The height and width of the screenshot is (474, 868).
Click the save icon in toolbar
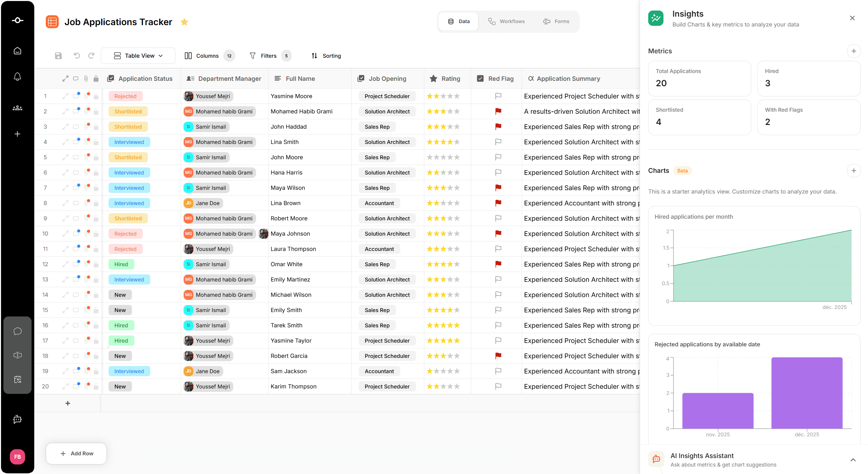coord(58,56)
